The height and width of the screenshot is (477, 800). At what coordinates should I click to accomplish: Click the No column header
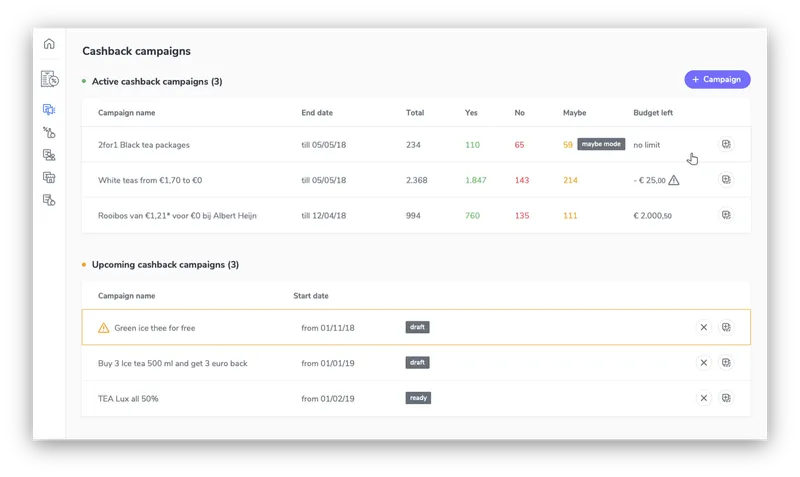click(x=519, y=113)
